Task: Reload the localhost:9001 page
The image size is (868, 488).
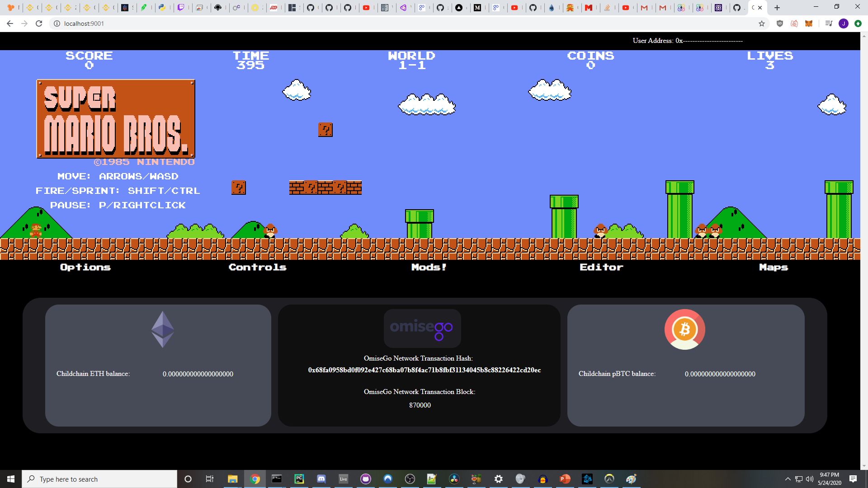Action: coord(39,23)
